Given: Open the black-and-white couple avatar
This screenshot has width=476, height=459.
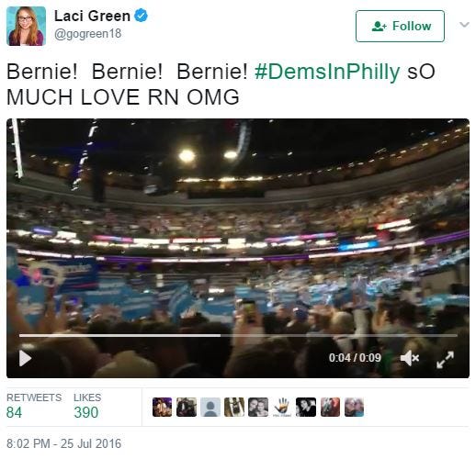Looking at the screenshot, I should [x=258, y=407].
